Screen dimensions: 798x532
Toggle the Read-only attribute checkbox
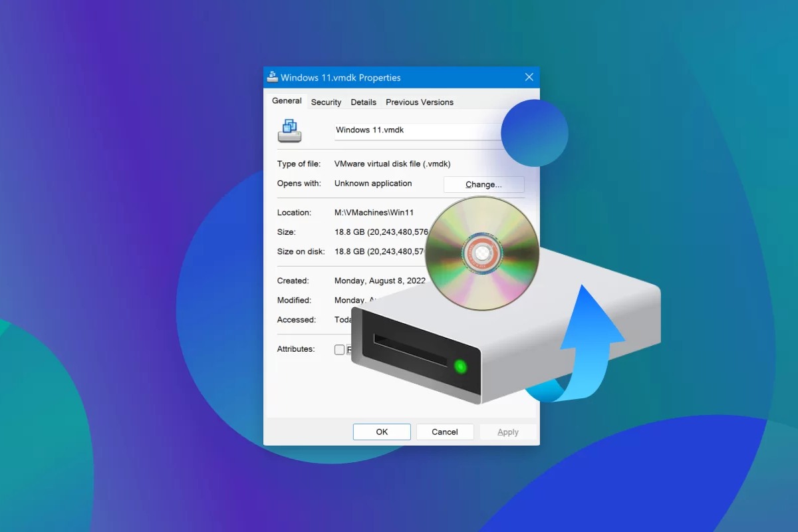339,349
